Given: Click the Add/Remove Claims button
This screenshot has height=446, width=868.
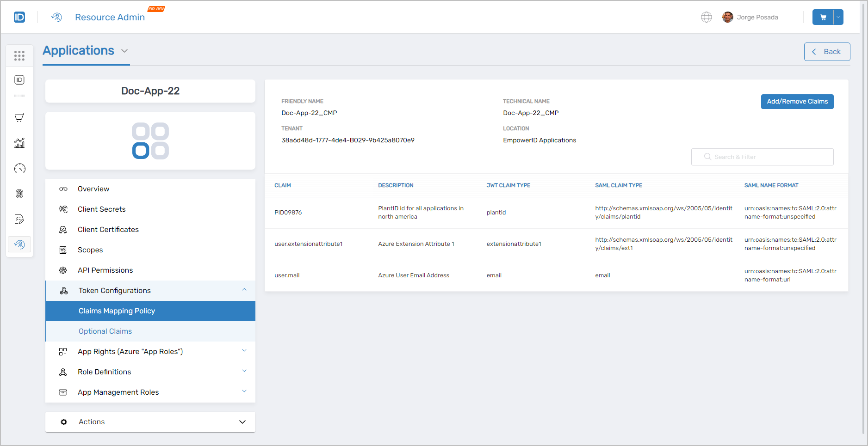Looking at the screenshot, I should tap(797, 101).
